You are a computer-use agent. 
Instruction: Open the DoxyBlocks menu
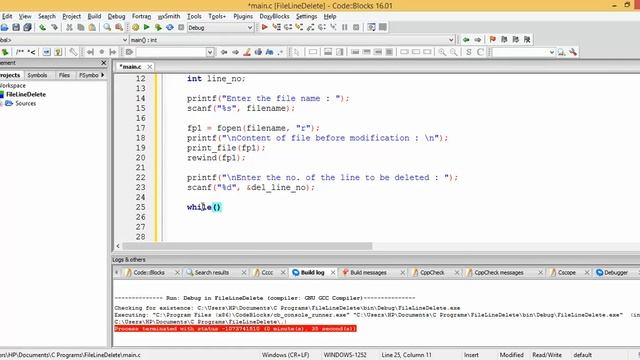tap(274, 16)
